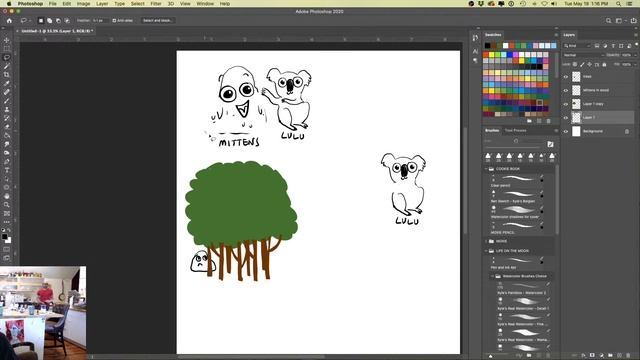
Task: Click the foreground color chip
Action: (4, 237)
